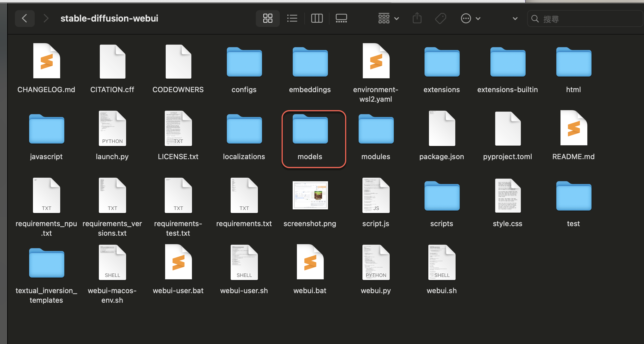Screen dimensions: 644x344
Task: Select the webui-user.bat file
Action: click(x=178, y=262)
